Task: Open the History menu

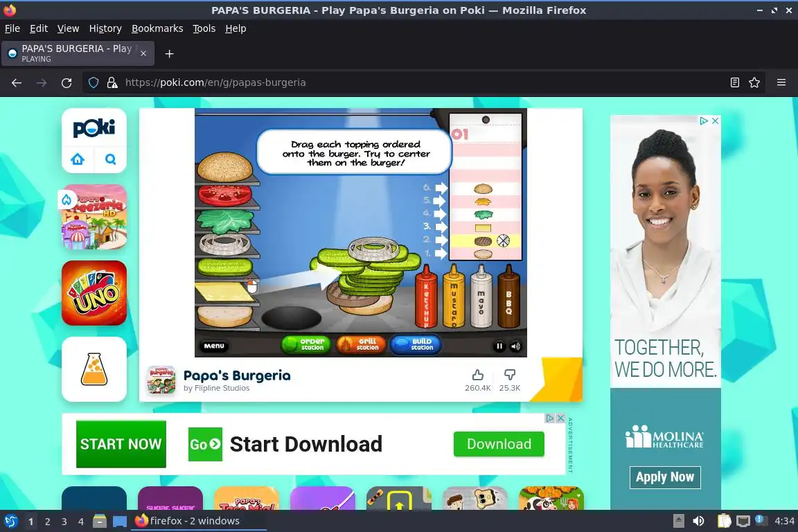Action: pyautogui.click(x=105, y=28)
